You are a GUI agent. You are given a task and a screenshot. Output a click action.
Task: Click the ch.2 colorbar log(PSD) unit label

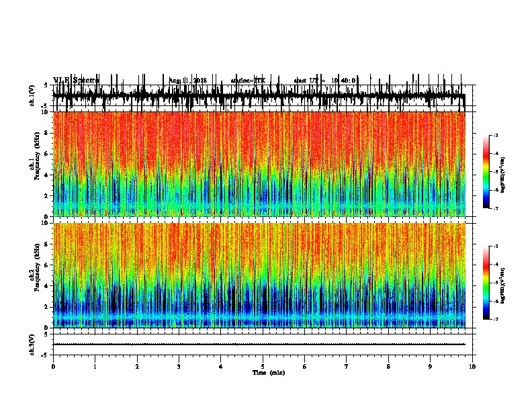[502, 285]
